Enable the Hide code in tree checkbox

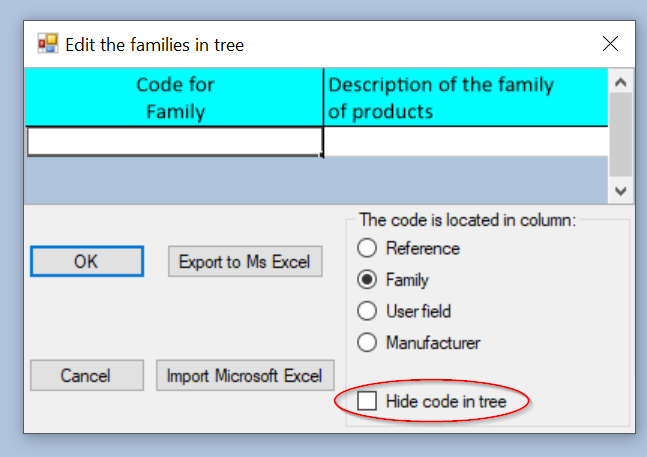click(x=368, y=402)
